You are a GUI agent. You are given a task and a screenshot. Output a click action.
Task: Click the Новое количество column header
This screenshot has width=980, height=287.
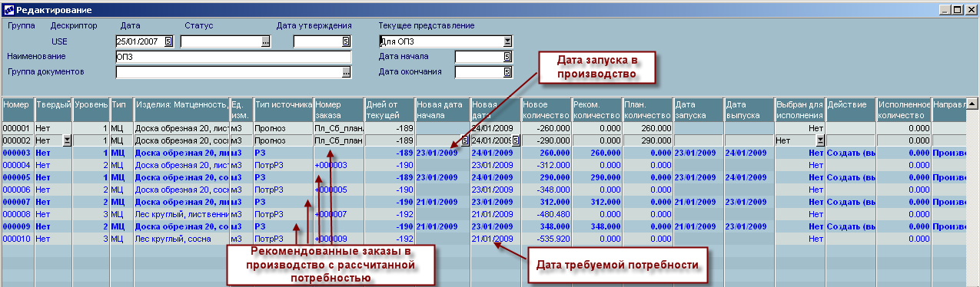[x=546, y=109]
